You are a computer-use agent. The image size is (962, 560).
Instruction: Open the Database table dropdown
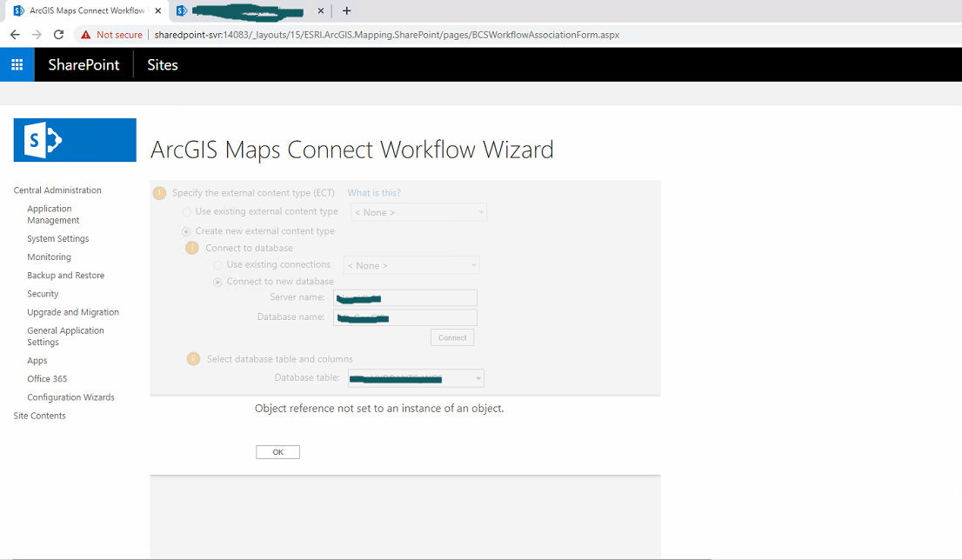416,378
